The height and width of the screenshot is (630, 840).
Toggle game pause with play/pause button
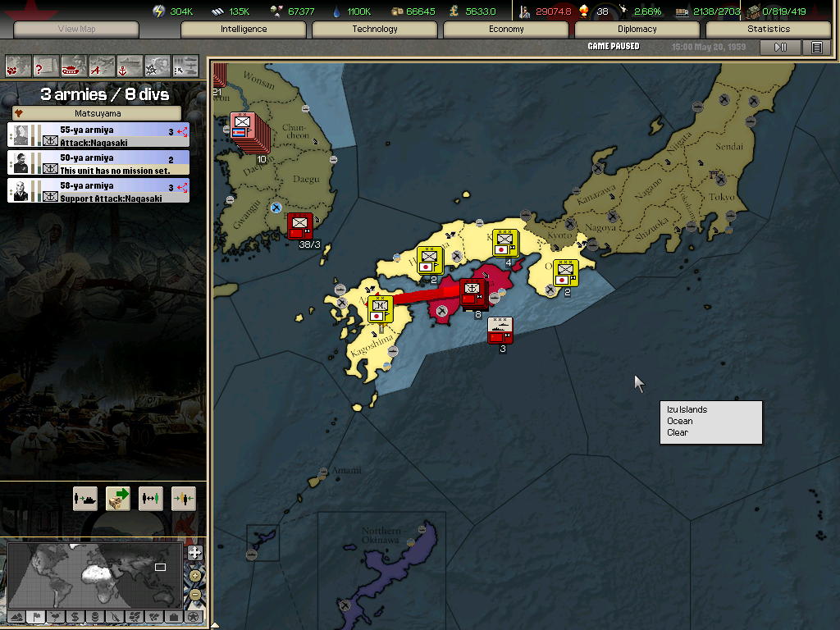coord(780,48)
